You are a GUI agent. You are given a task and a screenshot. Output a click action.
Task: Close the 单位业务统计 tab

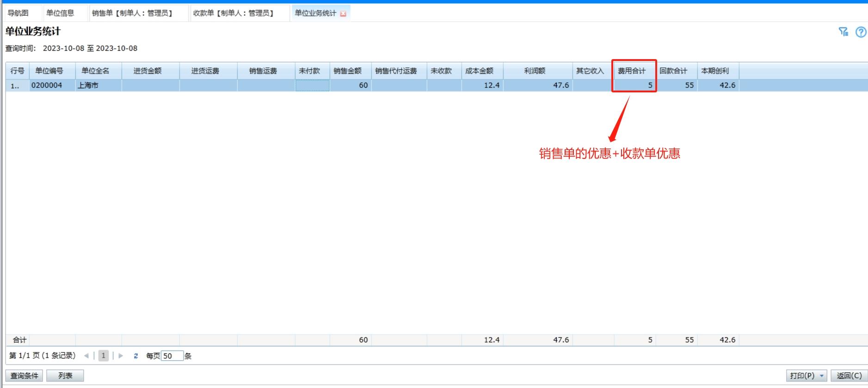tap(343, 14)
